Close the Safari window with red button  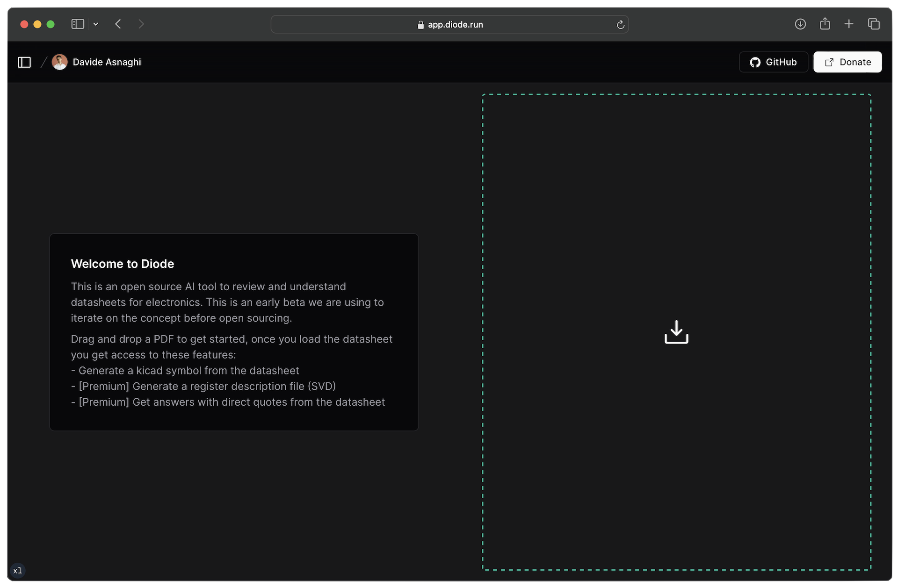pyautogui.click(x=24, y=24)
